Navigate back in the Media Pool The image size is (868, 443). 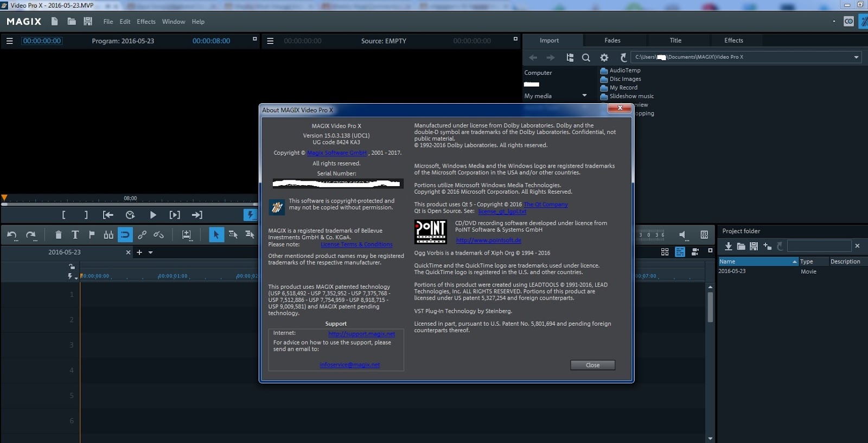[x=533, y=58]
